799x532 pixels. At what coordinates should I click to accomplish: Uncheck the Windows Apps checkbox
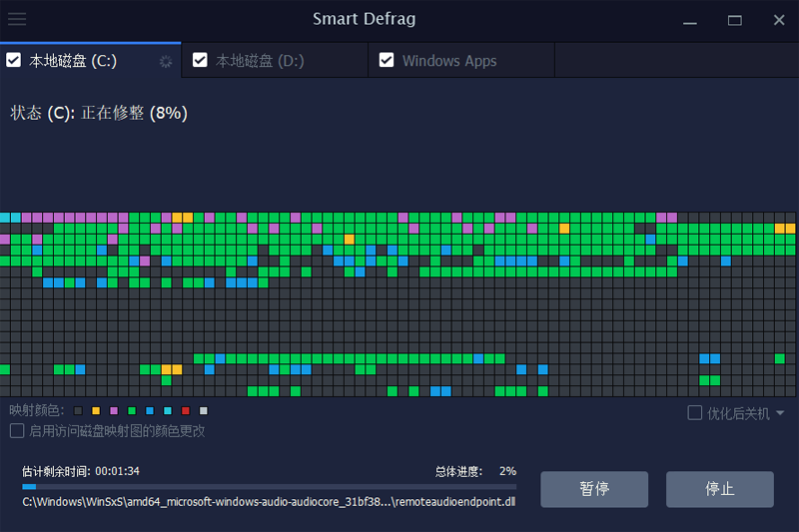click(x=387, y=61)
